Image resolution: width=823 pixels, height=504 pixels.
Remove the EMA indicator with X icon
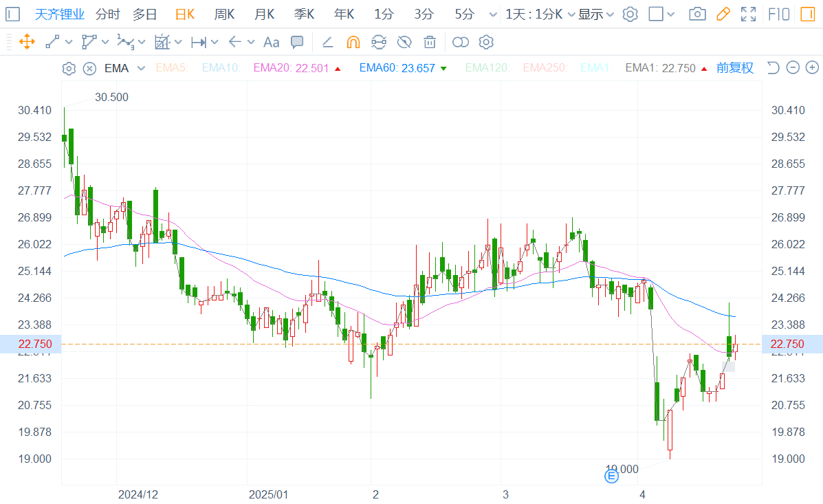pos(90,68)
